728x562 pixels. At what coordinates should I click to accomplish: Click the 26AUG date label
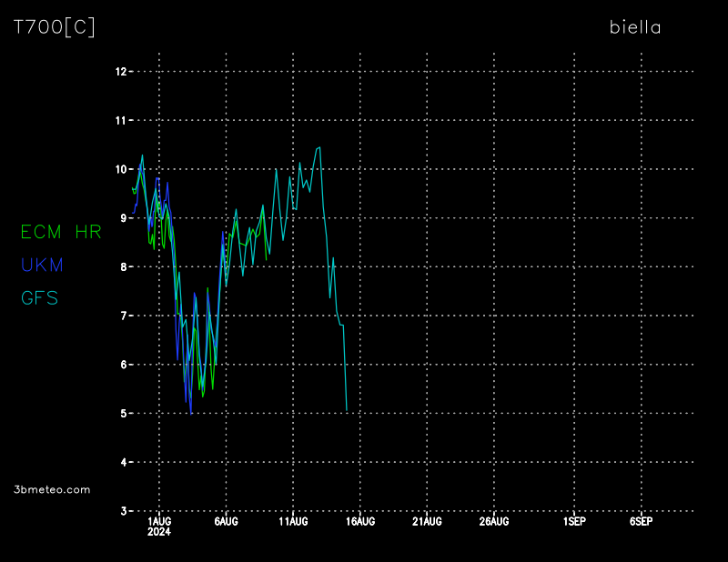tap(494, 522)
